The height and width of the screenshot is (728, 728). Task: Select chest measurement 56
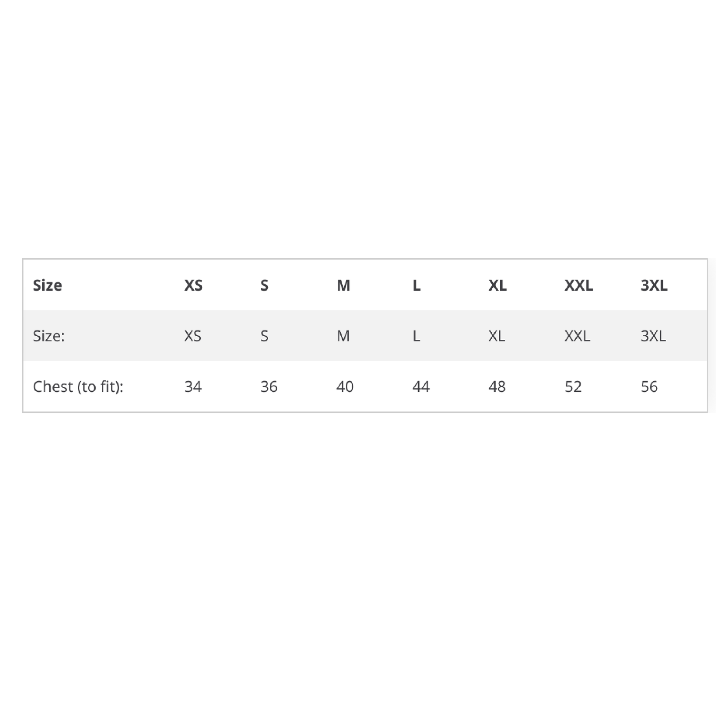pos(649,386)
